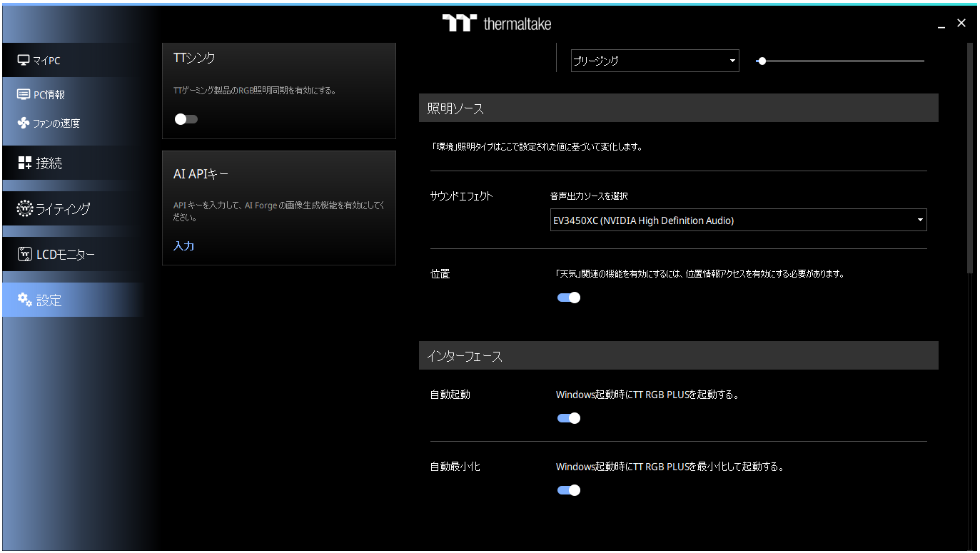Click the Thermaltake logo in title bar
This screenshot has width=980, height=553.
pyautogui.click(x=496, y=24)
